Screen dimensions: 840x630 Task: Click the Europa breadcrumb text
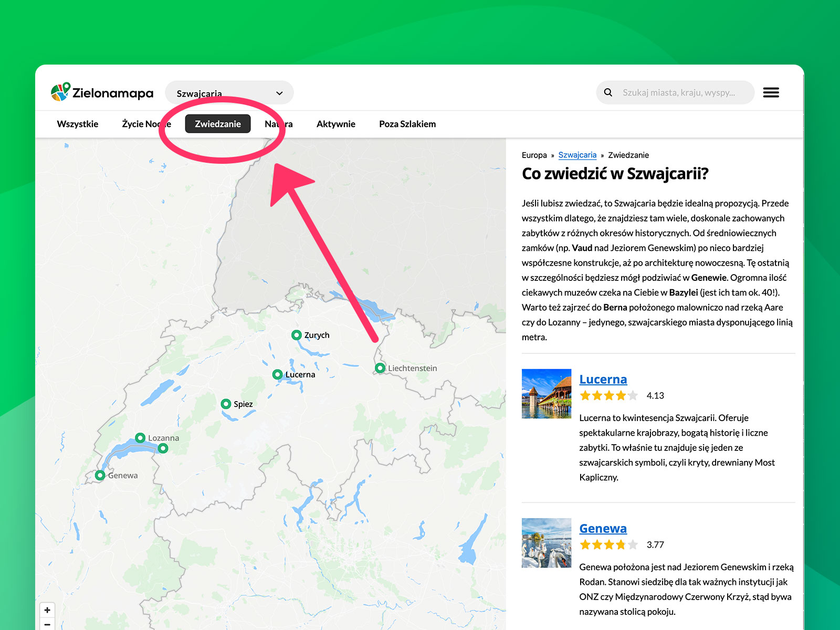tap(534, 155)
